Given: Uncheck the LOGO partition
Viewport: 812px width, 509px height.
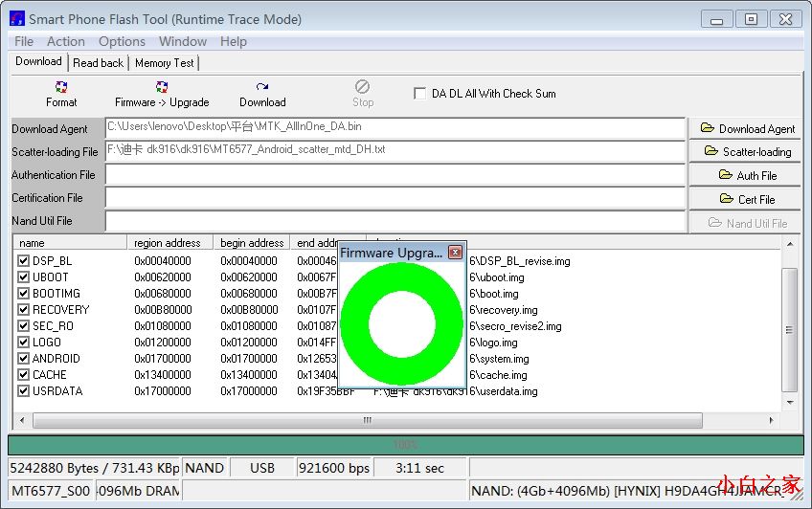Looking at the screenshot, I should (23, 342).
